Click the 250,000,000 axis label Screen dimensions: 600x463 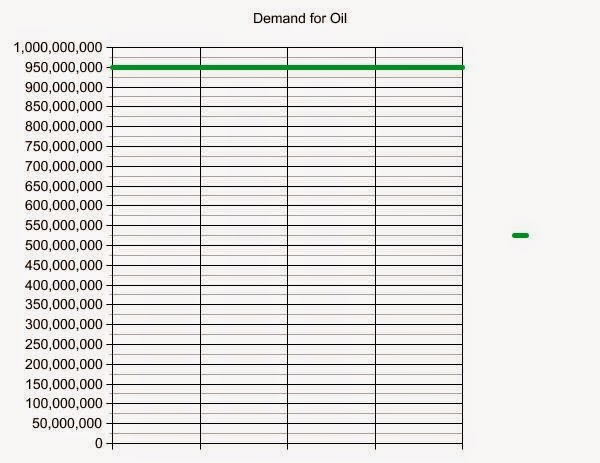[64, 344]
